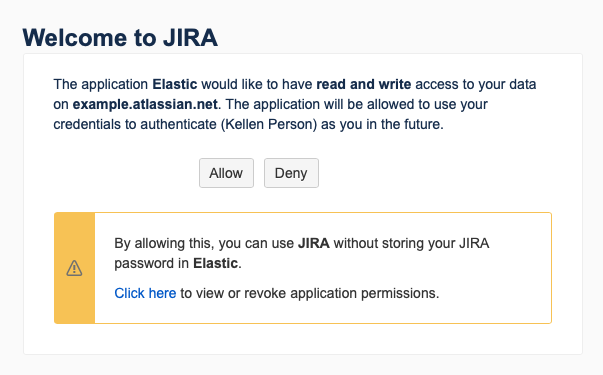Image resolution: width=603 pixels, height=375 pixels.
Task: Click 'to view or revoke application permissions' text
Action: (x=310, y=293)
